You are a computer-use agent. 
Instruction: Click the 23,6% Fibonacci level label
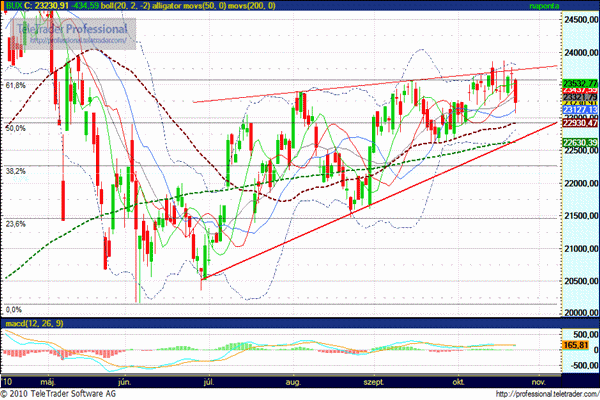[x=16, y=224]
